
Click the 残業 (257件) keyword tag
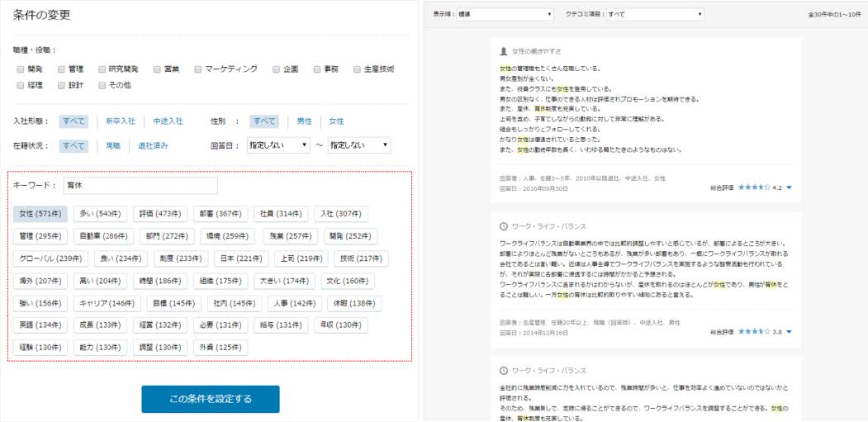[x=288, y=236]
